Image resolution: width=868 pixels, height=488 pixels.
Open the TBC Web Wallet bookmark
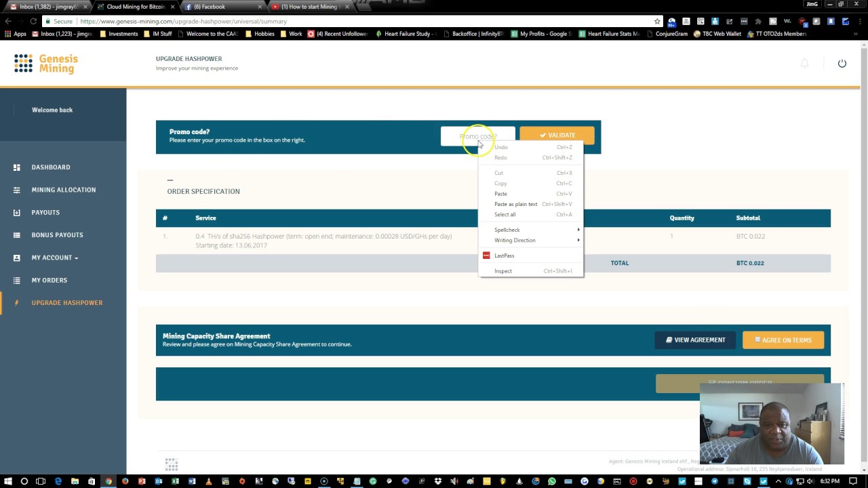point(717,34)
